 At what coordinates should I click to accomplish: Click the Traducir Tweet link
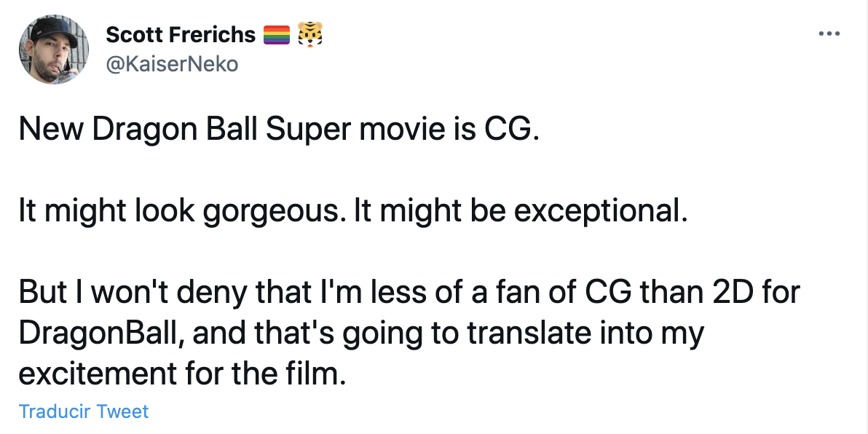point(84,411)
